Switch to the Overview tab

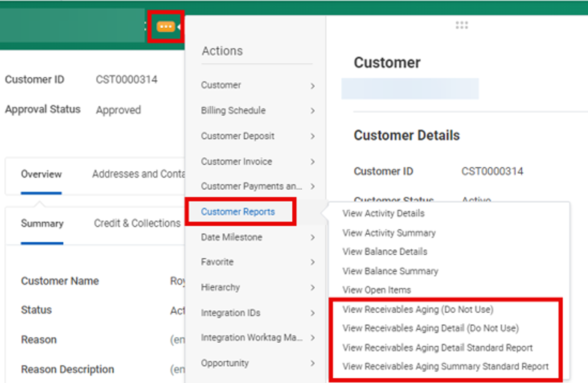(x=41, y=174)
